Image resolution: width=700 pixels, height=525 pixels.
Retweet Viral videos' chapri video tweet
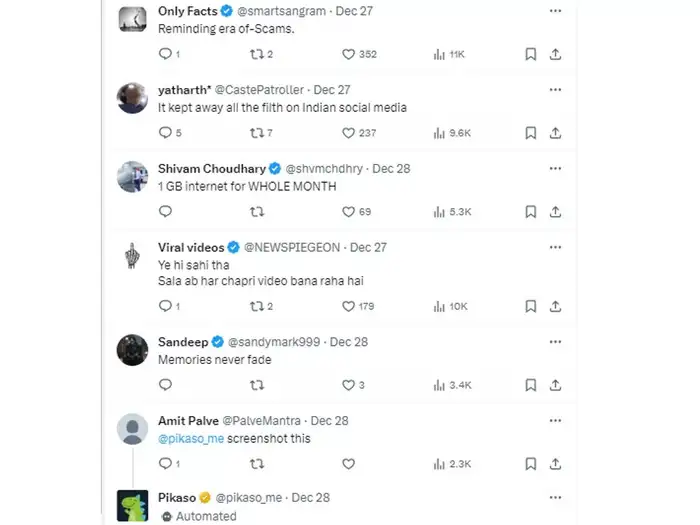point(256,306)
